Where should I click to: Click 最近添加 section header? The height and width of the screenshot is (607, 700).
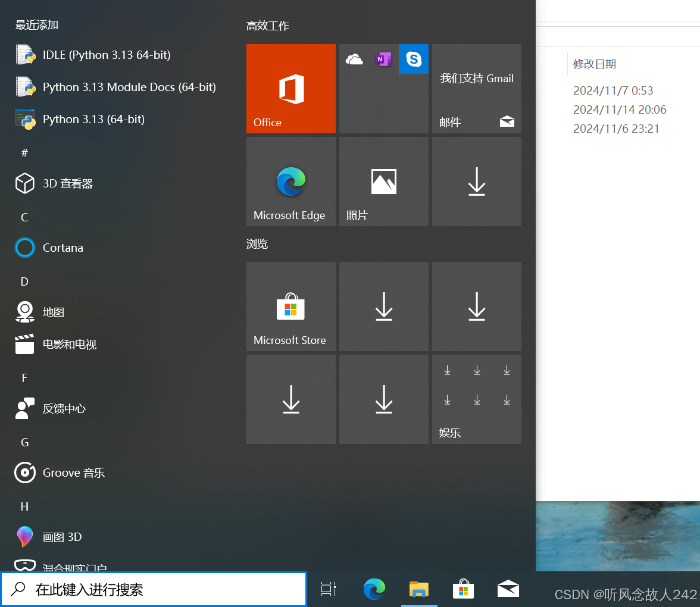click(x=37, y=25)
